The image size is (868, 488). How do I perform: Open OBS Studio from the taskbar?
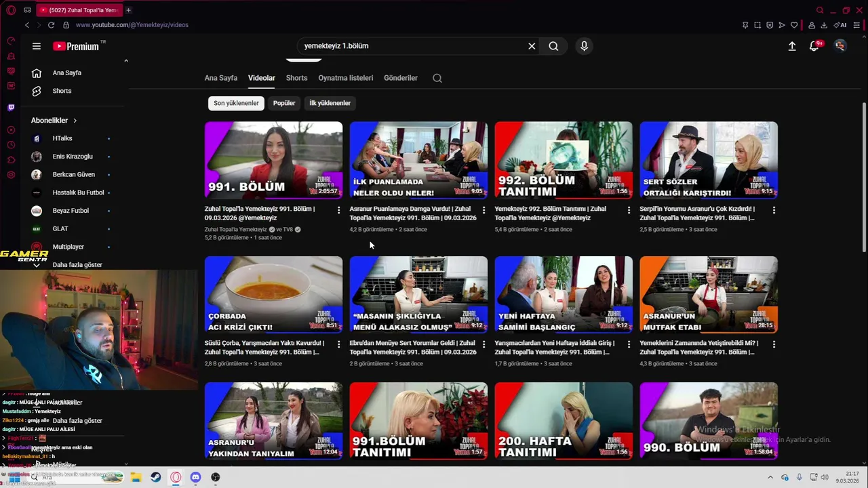(x=216, y=477)
